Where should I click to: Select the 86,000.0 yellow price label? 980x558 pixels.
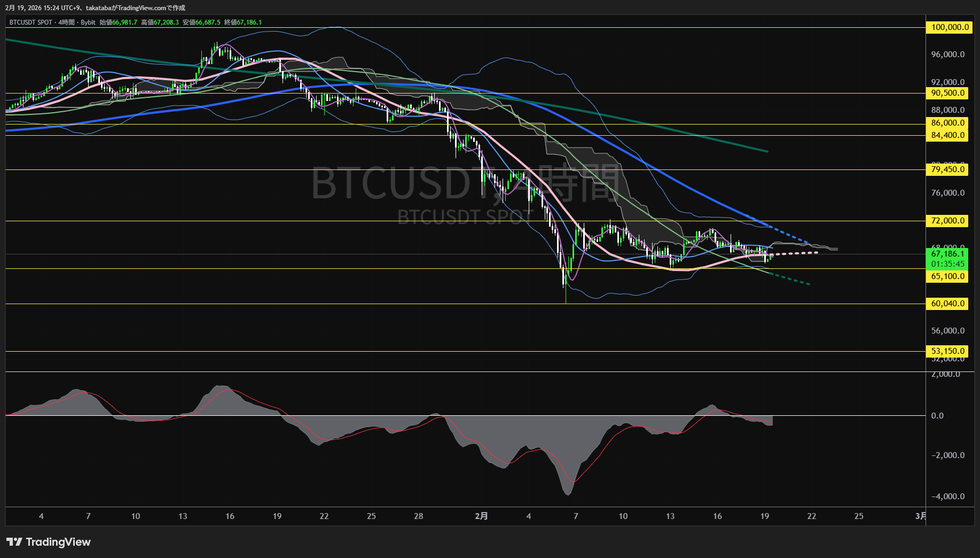tap(948, 123)
